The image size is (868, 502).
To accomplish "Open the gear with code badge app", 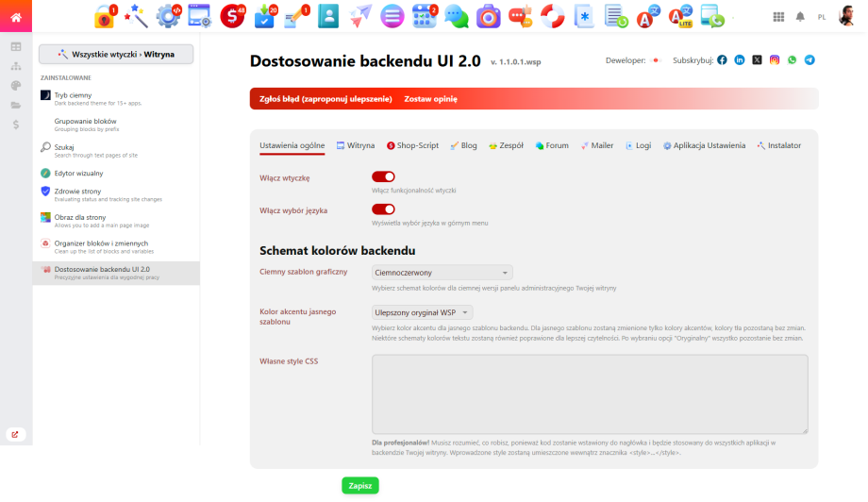I will click(x=168, y=17).
